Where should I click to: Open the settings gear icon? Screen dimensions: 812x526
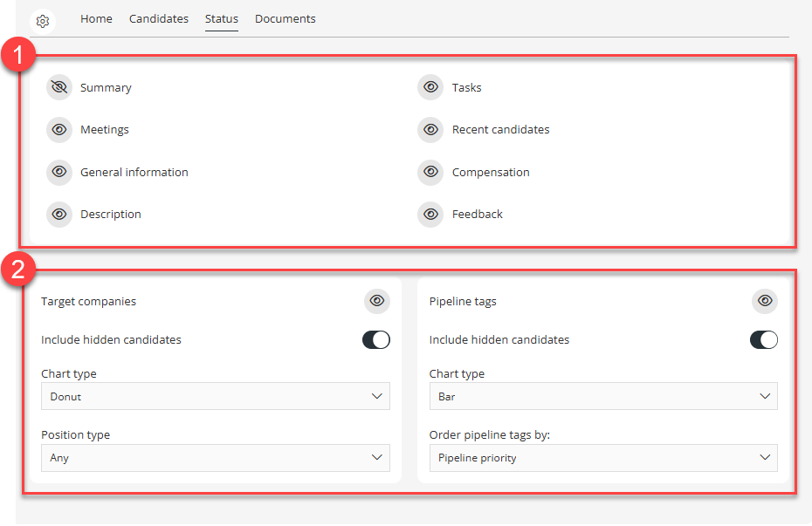coord(43,21)
